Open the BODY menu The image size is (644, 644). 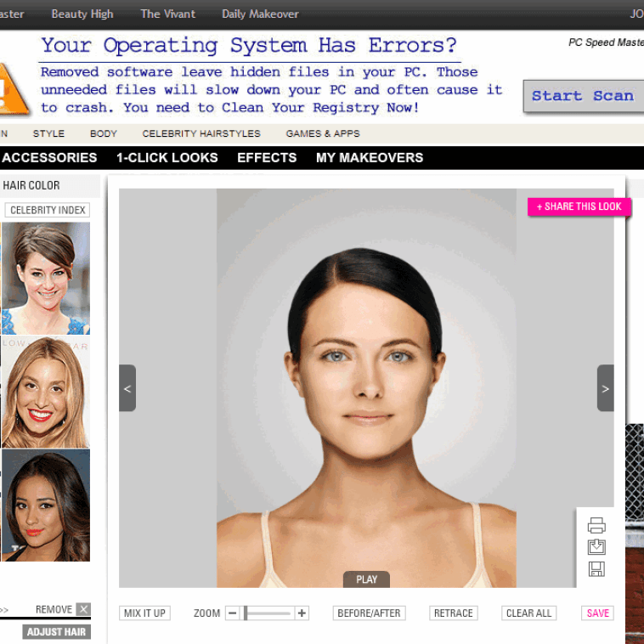point(104,133)
